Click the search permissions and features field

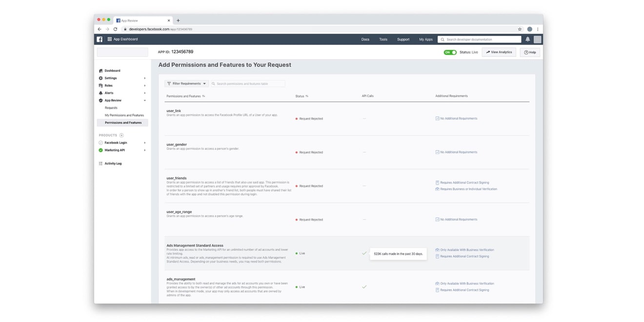click(x=250, y=84)
